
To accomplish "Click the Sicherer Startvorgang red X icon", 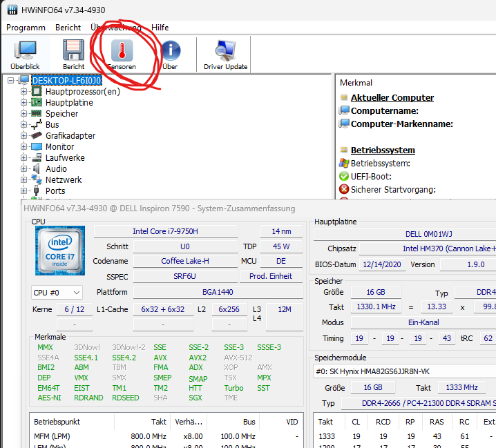I will 344,189.
